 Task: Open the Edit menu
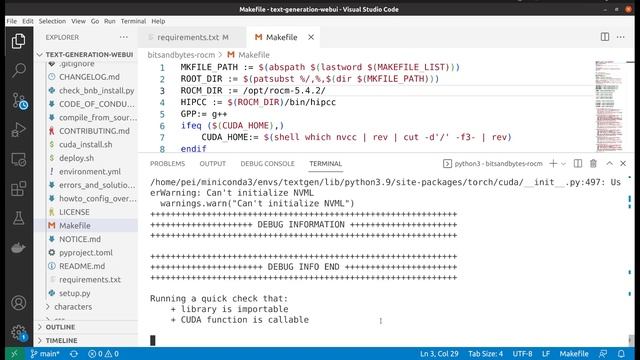click(28, 21)
